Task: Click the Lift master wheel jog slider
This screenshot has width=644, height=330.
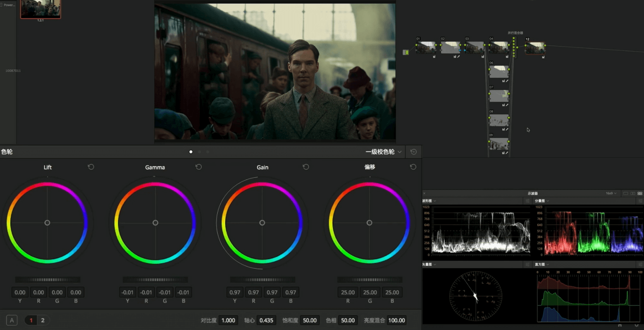Action: pyautogui.click(x=48, y=280)
